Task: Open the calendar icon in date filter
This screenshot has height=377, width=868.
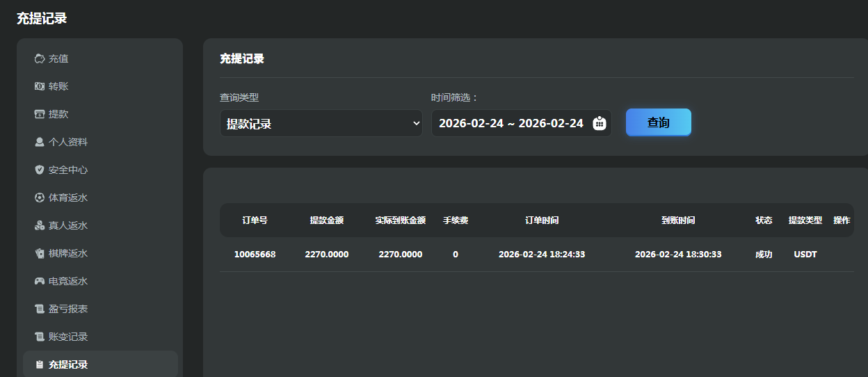Action: pos(599,123)
